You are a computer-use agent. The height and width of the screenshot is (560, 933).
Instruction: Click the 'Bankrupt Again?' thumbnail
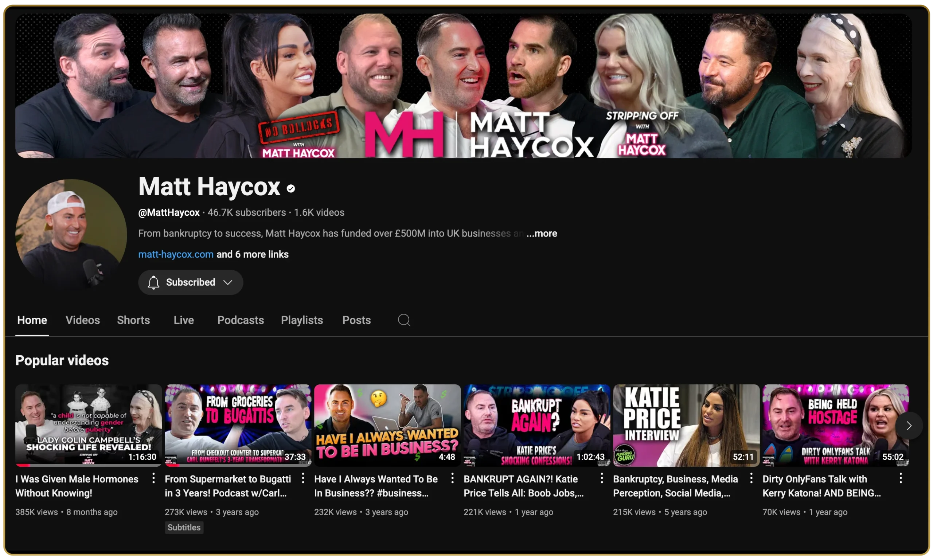(x=537, y=425)
